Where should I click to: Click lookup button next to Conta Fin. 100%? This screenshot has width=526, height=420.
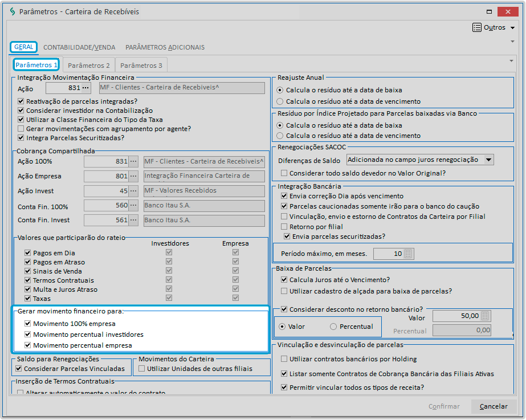[134, 206]
